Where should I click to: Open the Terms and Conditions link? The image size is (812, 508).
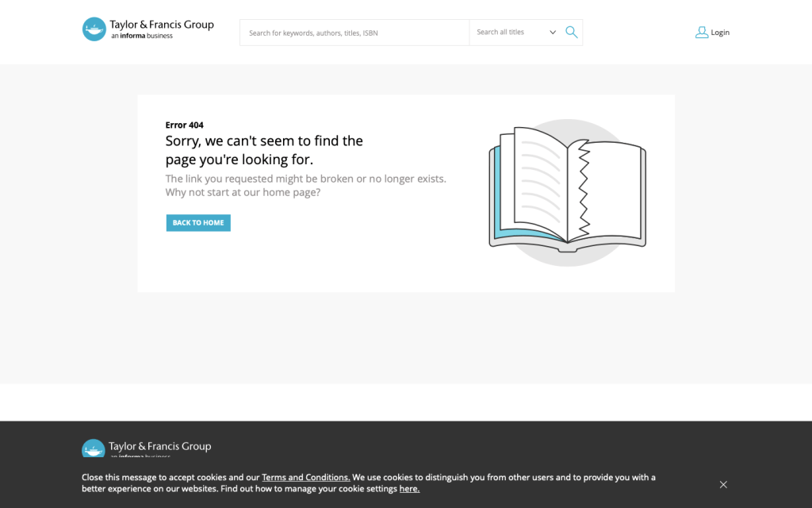point(305,477)
